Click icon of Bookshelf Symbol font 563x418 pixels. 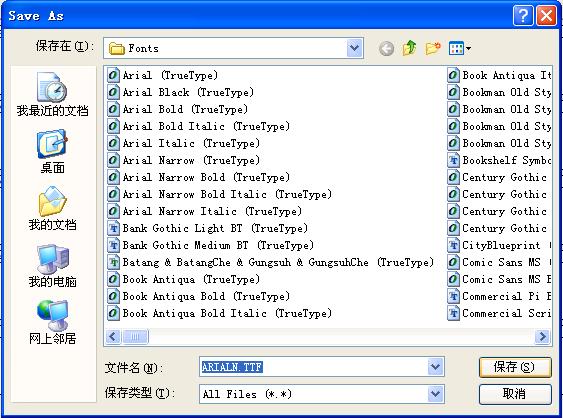453,160
